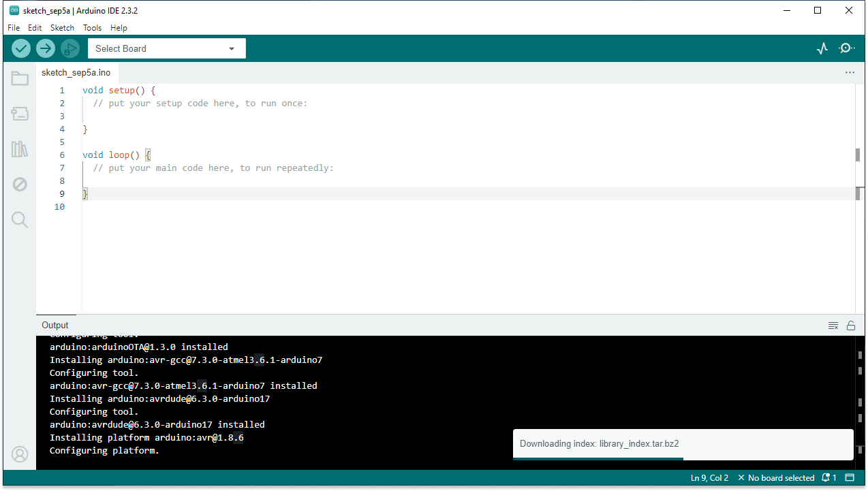
Task: Click Ln 9, Col 2 cursor position
Action: pyautogui.click(x=709, y=478)
